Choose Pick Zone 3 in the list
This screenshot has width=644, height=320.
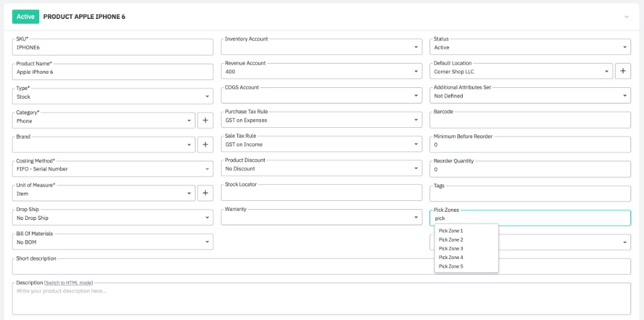tap(451, 248)
